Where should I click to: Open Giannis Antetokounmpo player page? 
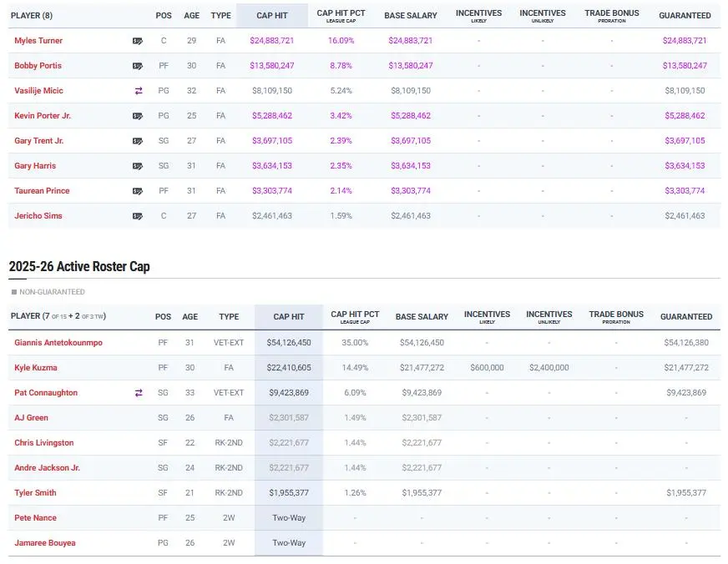coord(58,343)
